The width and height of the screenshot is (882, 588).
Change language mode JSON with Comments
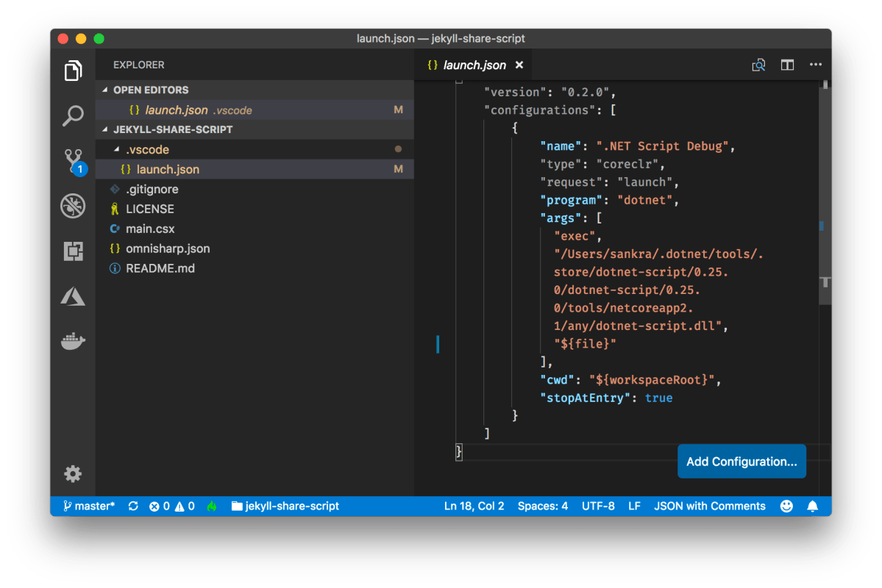[709, 506]
